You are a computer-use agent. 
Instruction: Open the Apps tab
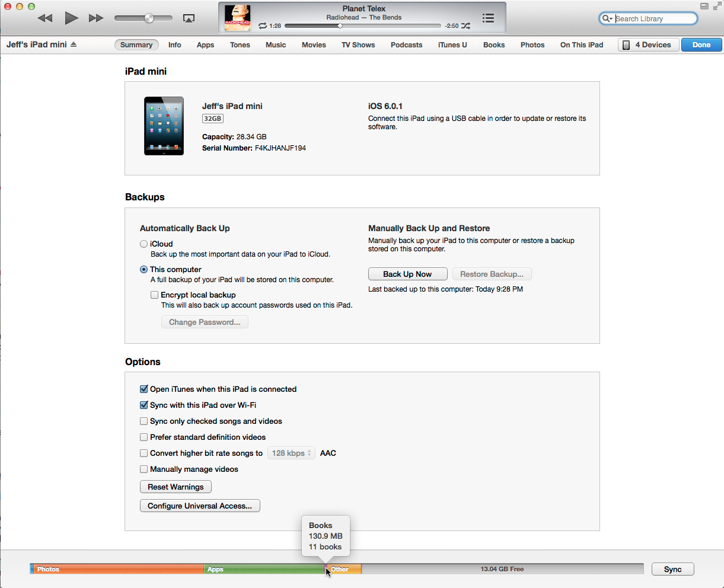(x=206, y=45)
